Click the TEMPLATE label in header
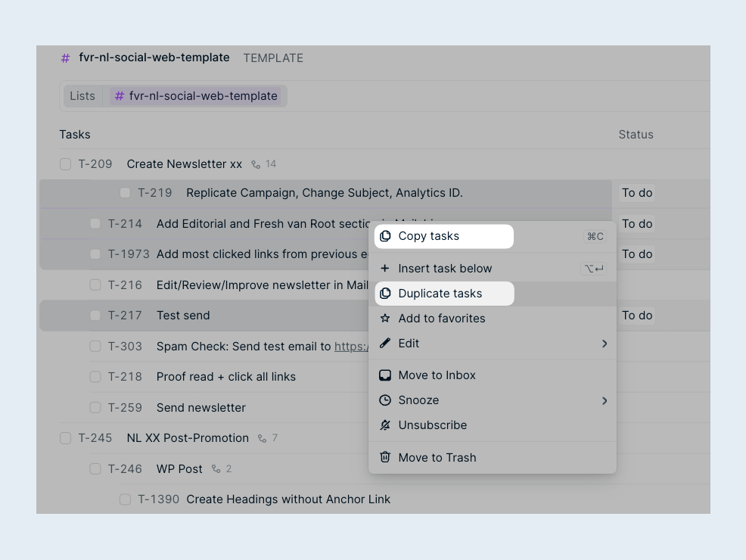Image resolution: width=746 pixels, height=560 pixels. [x=273, y=58]
